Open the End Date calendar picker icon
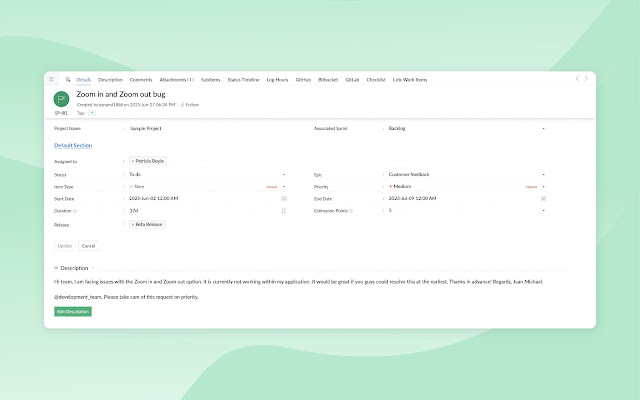Viewport: 640px width, 400px height. [x=543, y=199]
